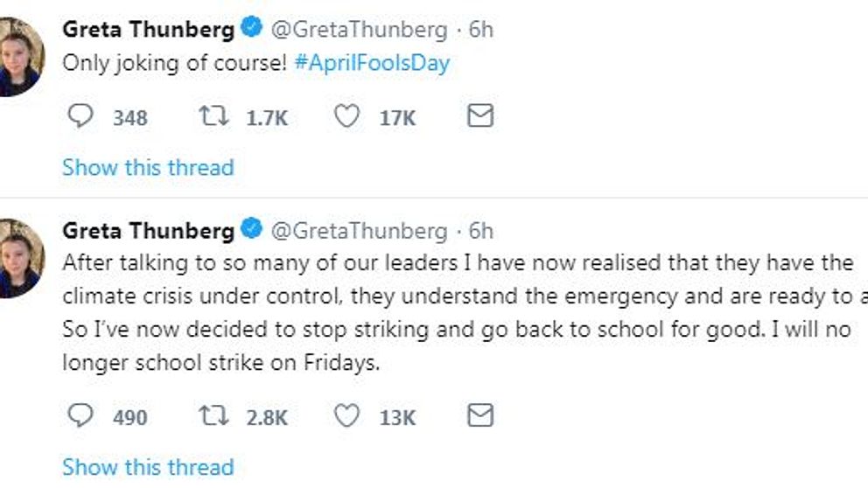Click the profile picture beside the second tweet
868x488 pixels.
(x=20, y=258)
